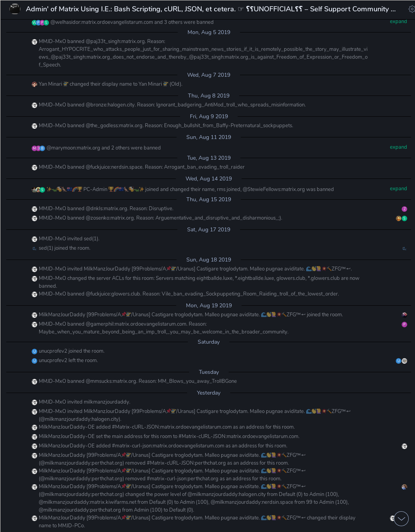The image size is (415, 532).
Task: Click green 'S' read receipt beside zosenko ban
Action: [404, 218]
